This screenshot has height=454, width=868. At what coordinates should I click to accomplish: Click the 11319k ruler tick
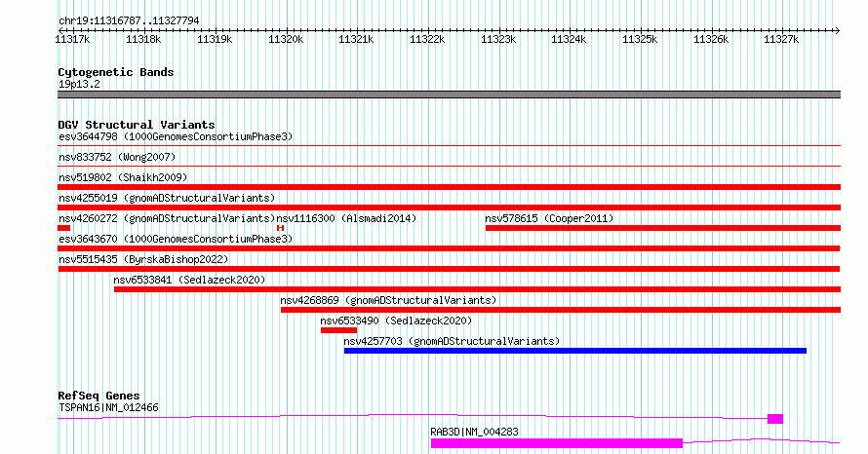pyautogui.click(x=215, y=39)
